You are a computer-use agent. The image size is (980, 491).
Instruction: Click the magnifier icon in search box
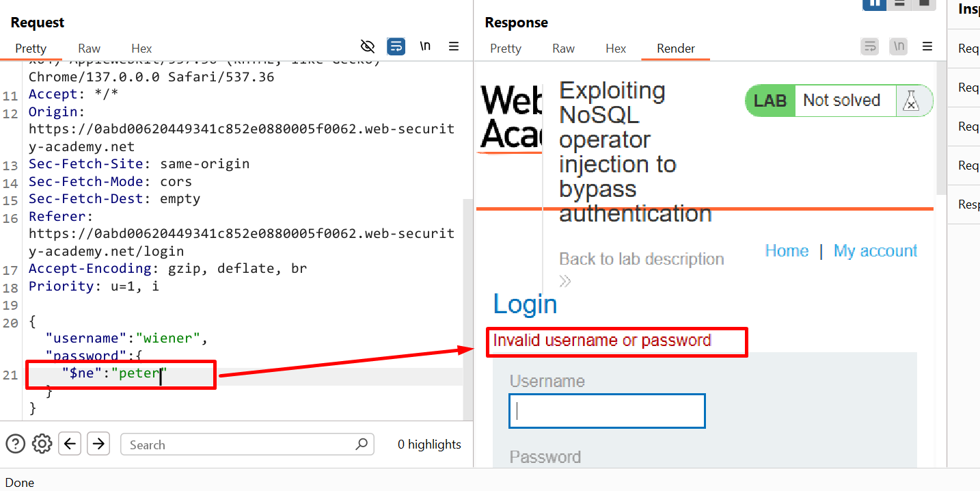(x=362, y=444)
